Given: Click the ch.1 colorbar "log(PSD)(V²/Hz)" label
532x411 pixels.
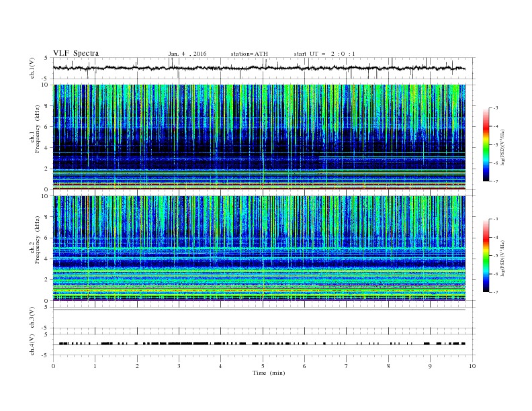Looking at the screenshot, I should point(502,148).
